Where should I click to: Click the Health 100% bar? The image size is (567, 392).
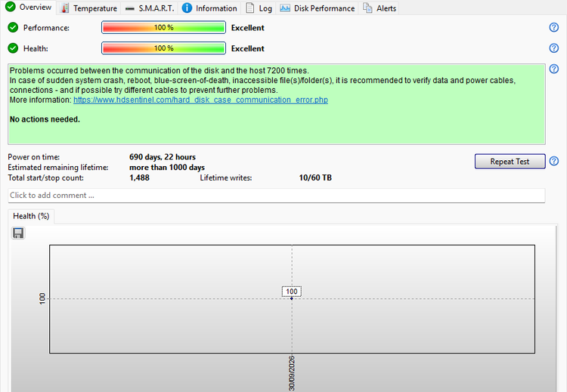(x=163, y=48)
